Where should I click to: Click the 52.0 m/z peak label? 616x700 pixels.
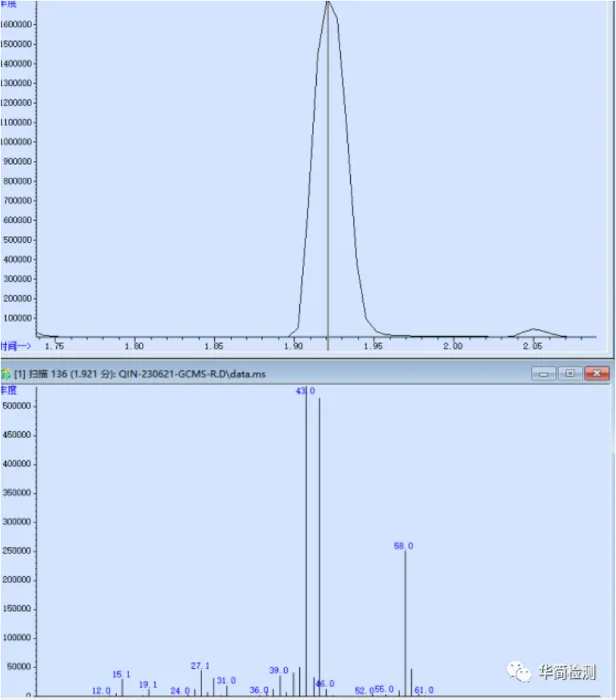pos(365,691)
